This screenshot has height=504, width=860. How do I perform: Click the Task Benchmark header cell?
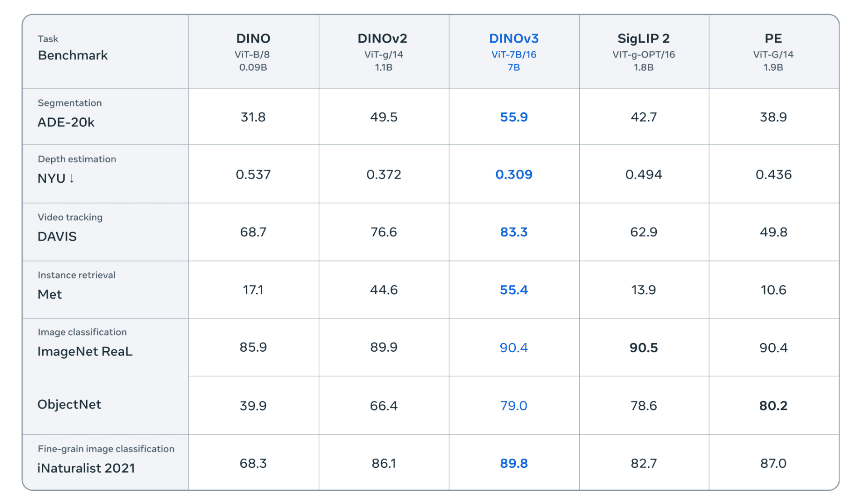(x=73, y=49)
